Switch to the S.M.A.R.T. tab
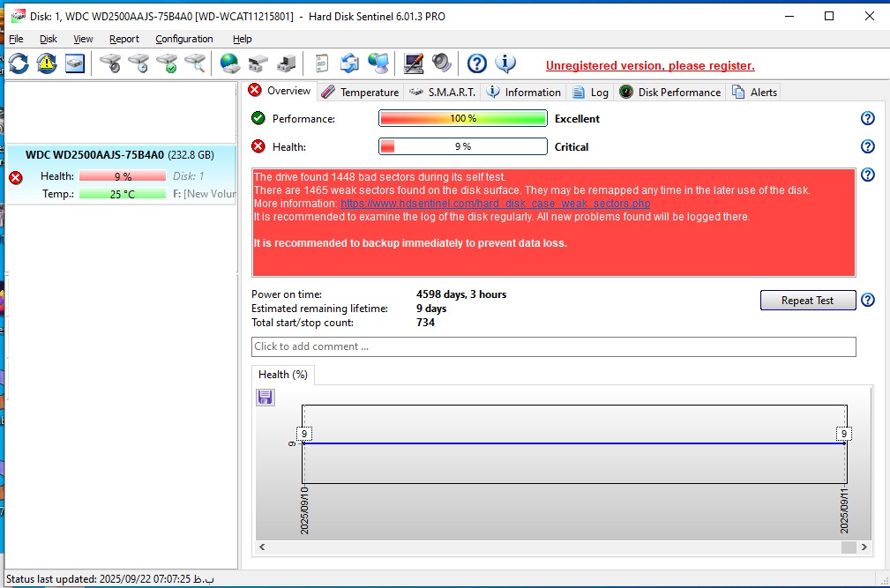The height and width of the screenshot is (588, 890). (x=443, y=92)
